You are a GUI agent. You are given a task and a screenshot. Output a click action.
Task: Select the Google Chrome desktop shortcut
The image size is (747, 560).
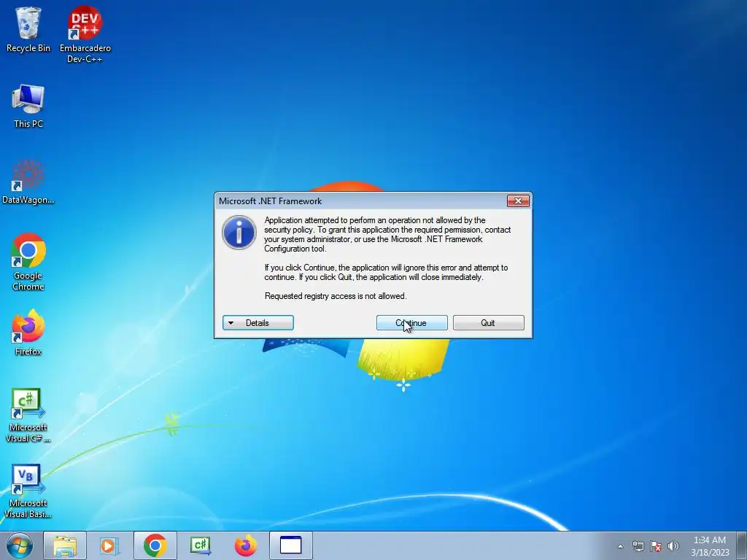tap(28, 262)
